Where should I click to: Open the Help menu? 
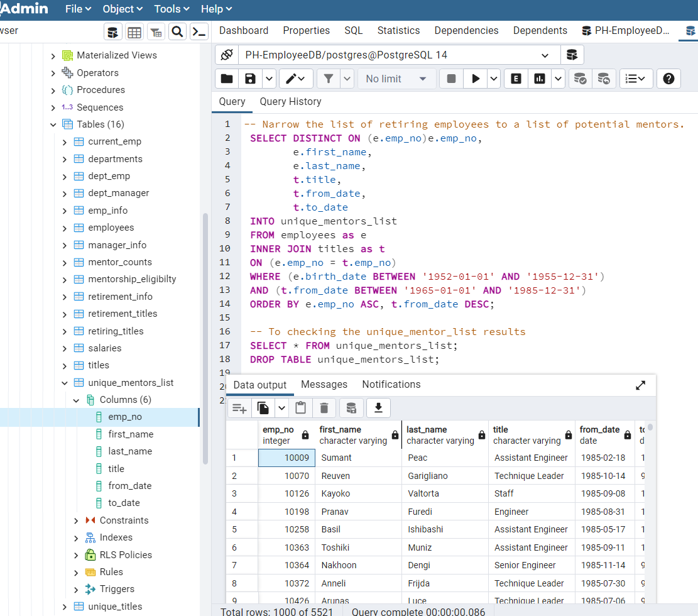(x=216, y=9)
